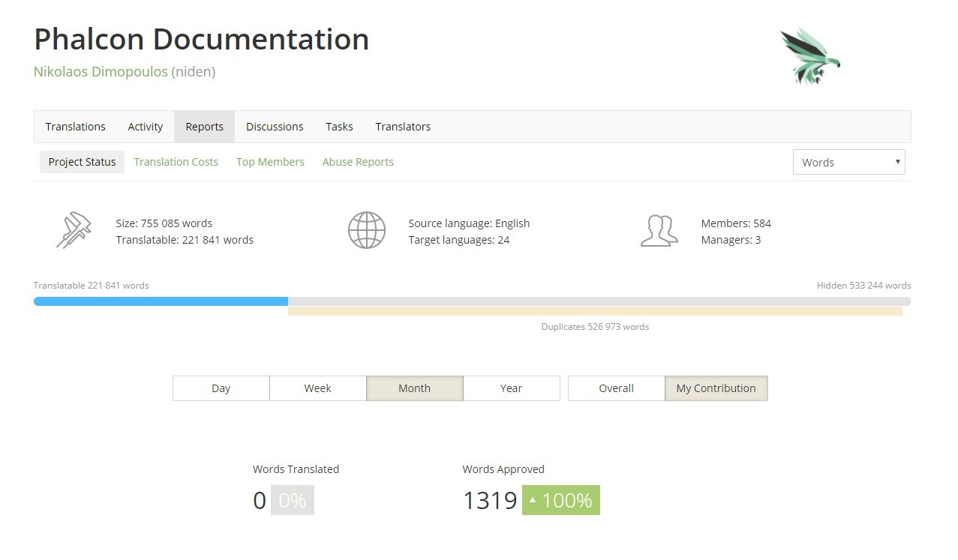Go to the Discussions tab
Screen dimensions: 958x560
tap(275, 127)
